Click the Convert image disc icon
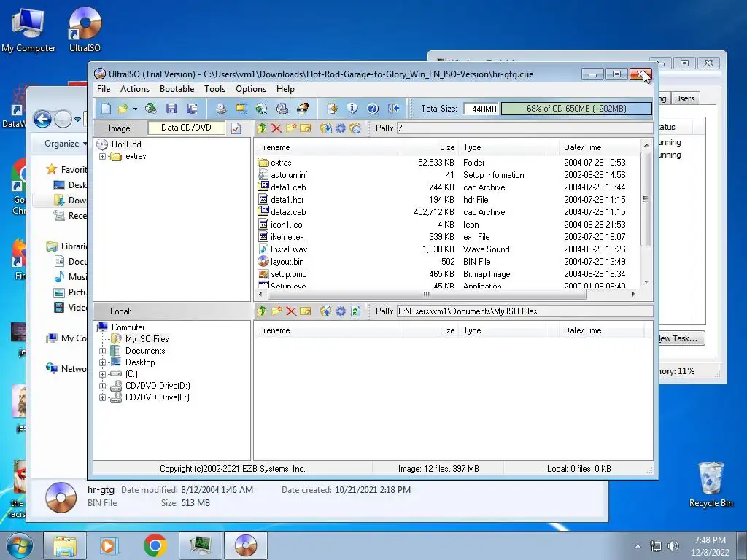The image size is (747, 560). (x=262, y=109)
